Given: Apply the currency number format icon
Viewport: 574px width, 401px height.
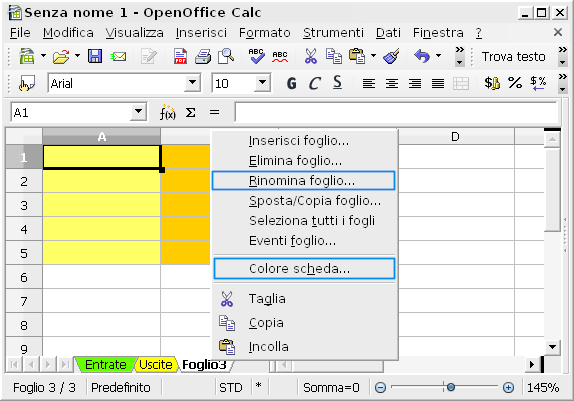Looking at the screenshot, I should 492,83.
